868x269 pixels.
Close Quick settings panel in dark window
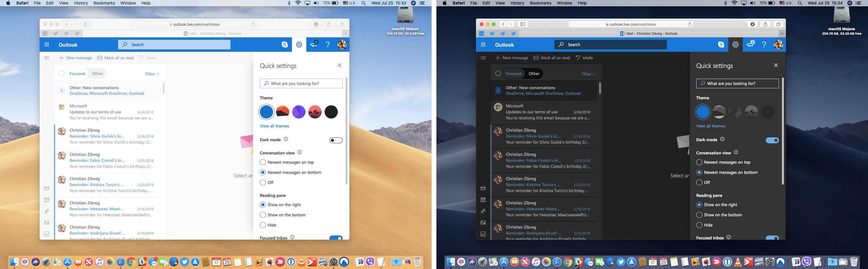(x=776, y=65)
